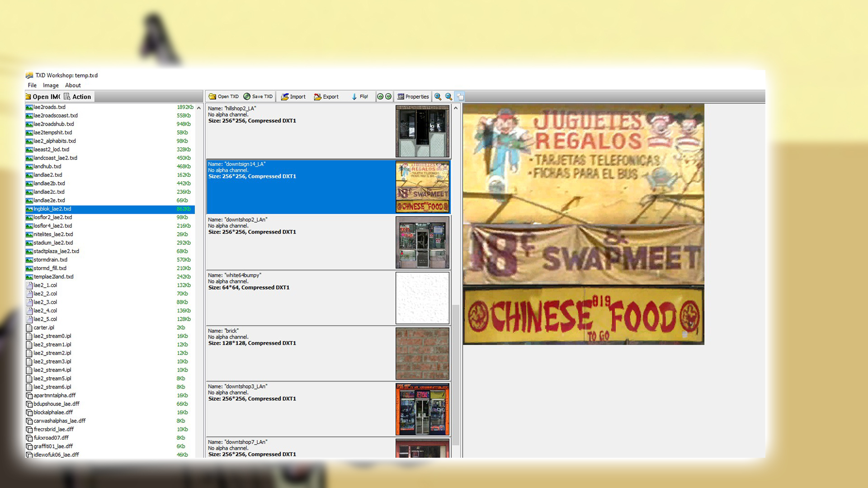The width and height of the screenshot is (868, 488).
Task: Click the Export toolbar button
Action: [x=326, y=97]
